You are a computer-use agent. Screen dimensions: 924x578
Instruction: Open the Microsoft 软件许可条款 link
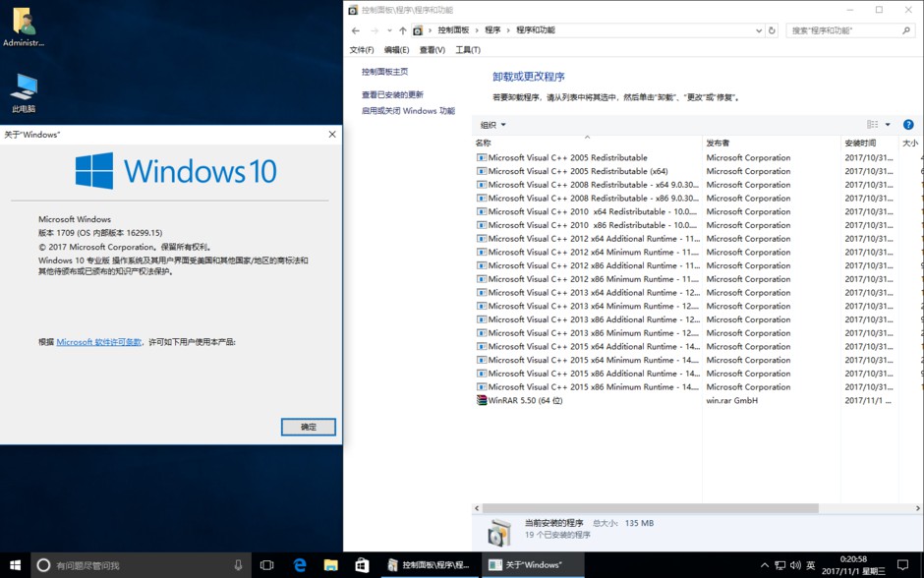point(99,342)
